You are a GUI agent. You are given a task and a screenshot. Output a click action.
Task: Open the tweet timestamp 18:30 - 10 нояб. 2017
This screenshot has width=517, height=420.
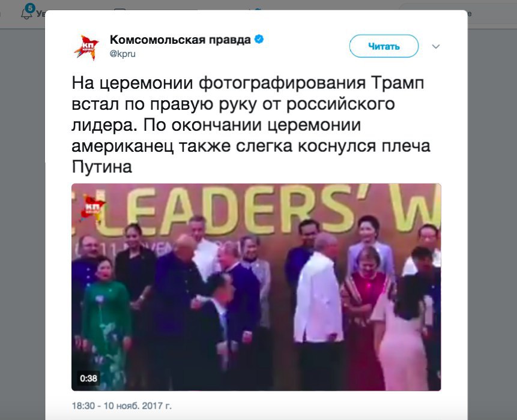point(122,406)
